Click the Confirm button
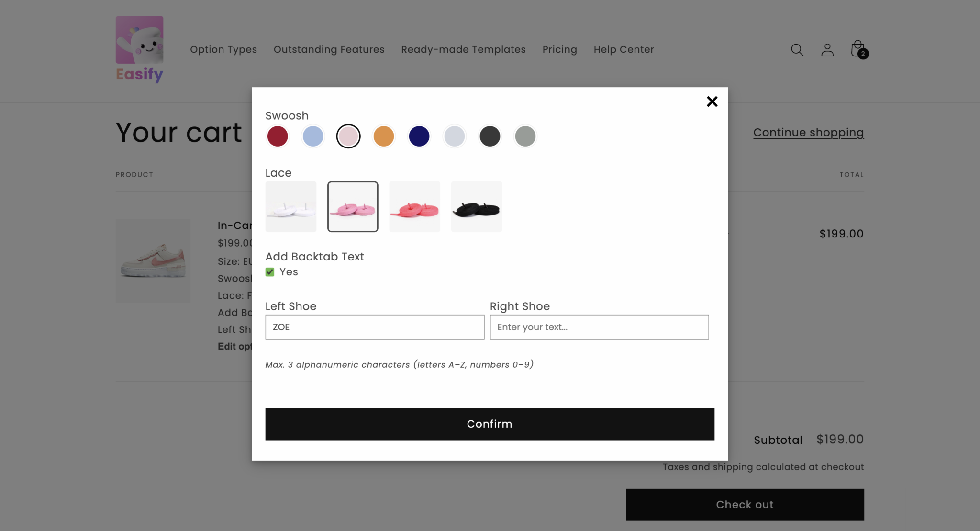 pyautogui.click(x=490, y=424)
